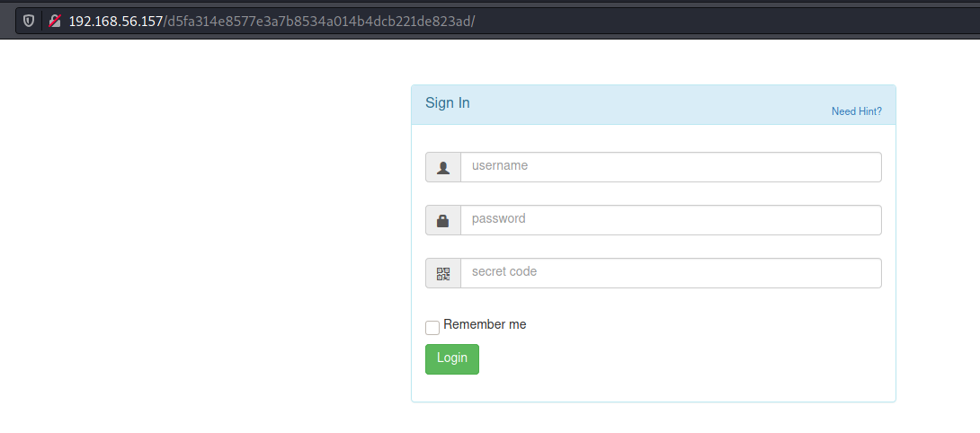Open the tracking protection shield icon
Screen dimensions: 980x433
coord(29,21)
